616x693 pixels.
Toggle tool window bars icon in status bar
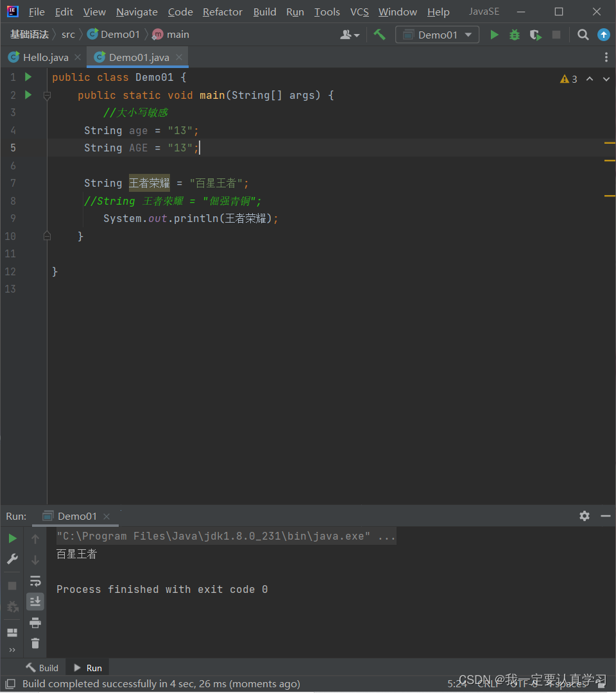point(11,684)
